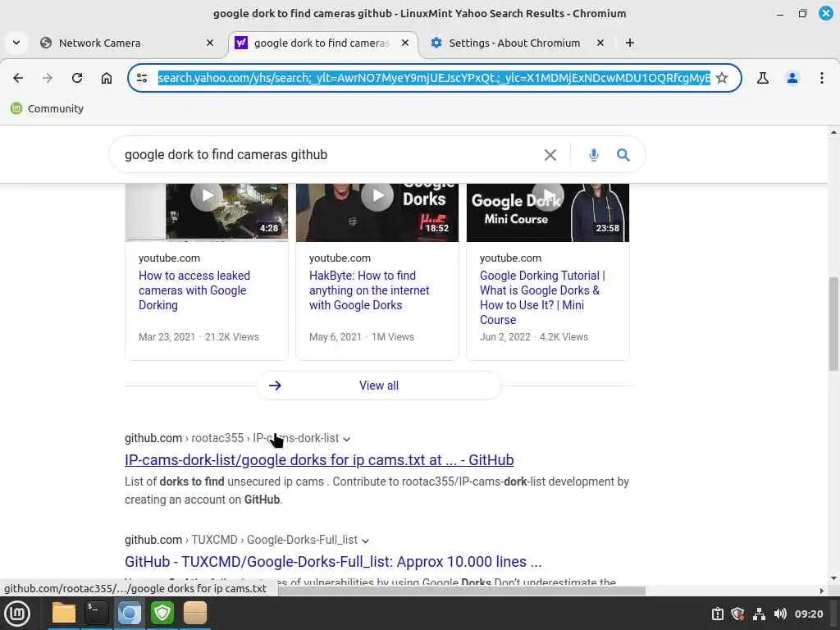
Task: Click 'Mar 23, 2021 · 21.2K Views' text
Action: pyautogui.click(x=199, y=337)
